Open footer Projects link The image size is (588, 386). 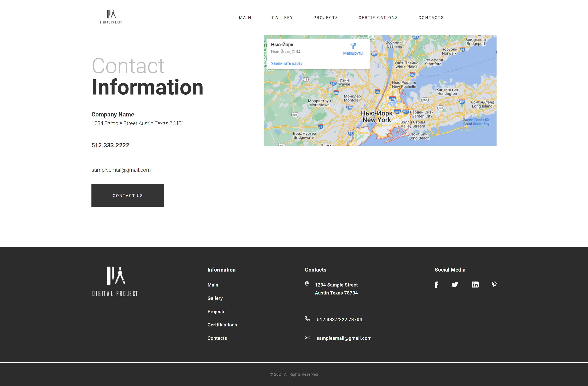click(x=216, y=312)
